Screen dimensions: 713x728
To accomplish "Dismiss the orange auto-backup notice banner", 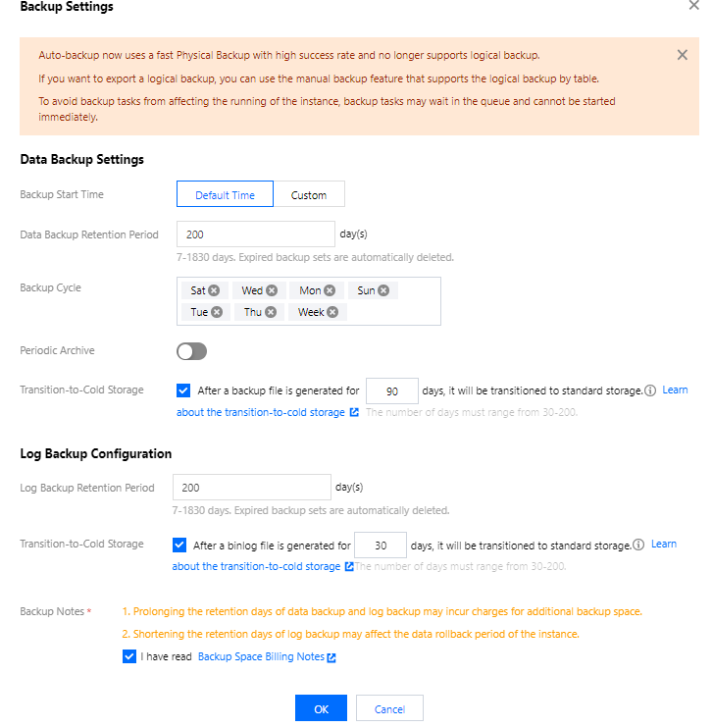I will [683, 55].
